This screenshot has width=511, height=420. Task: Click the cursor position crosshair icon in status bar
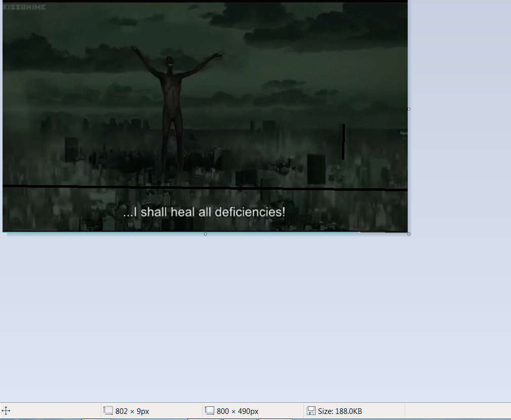[6, 410]
